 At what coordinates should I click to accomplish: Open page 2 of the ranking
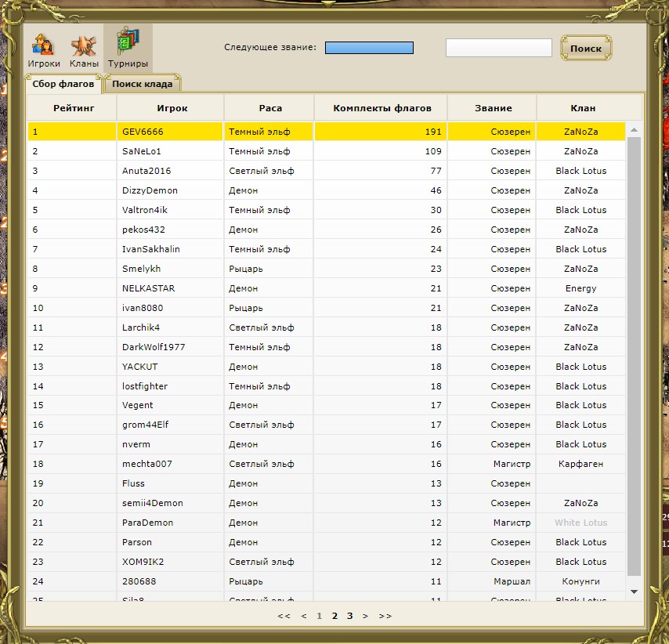tap(334, 617)
